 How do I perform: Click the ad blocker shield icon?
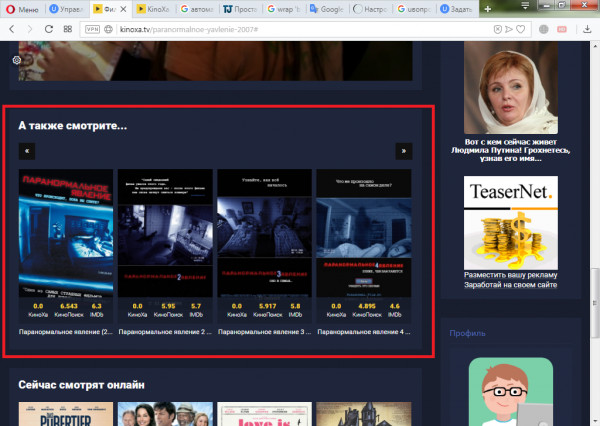497,29
